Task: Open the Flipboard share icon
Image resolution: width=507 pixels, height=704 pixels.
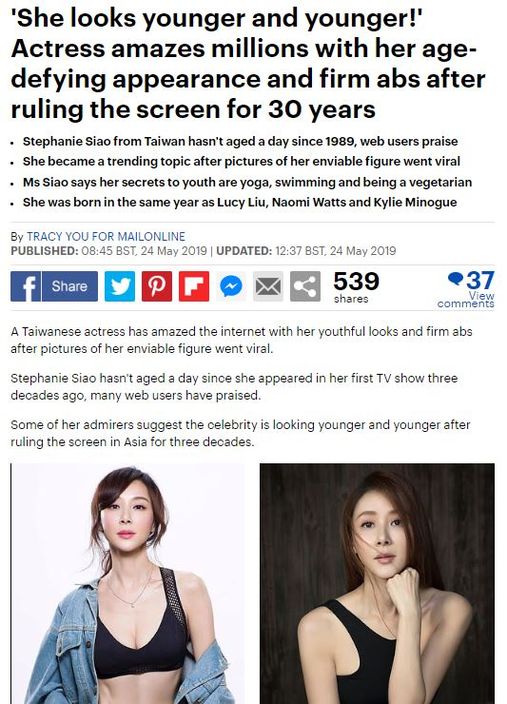Action: click(x=194, y=286)
